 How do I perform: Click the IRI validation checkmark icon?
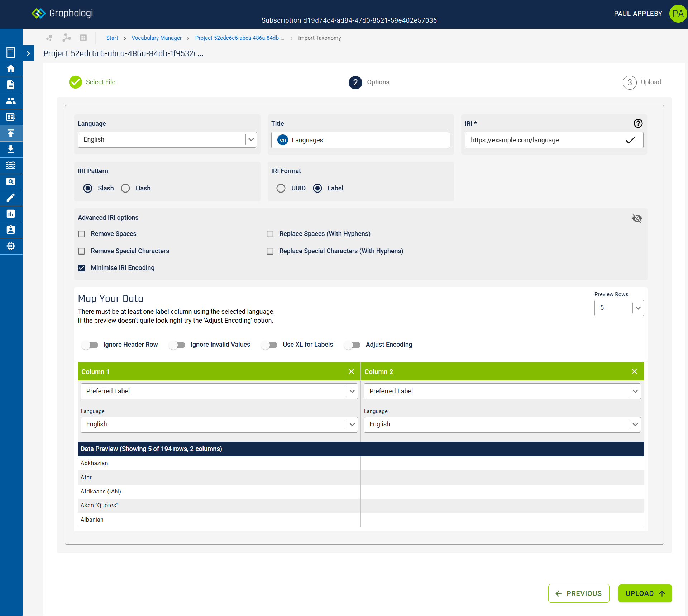coord(630,140)
